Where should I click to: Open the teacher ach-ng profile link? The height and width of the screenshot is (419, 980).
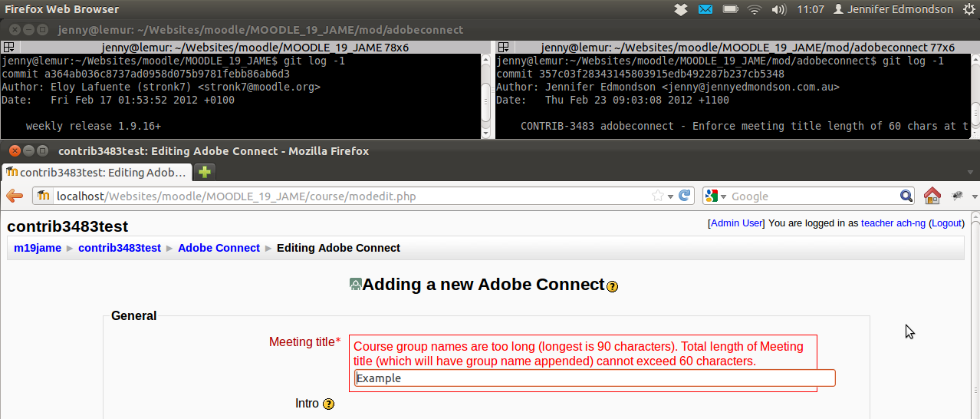click(x=893, y=223)
